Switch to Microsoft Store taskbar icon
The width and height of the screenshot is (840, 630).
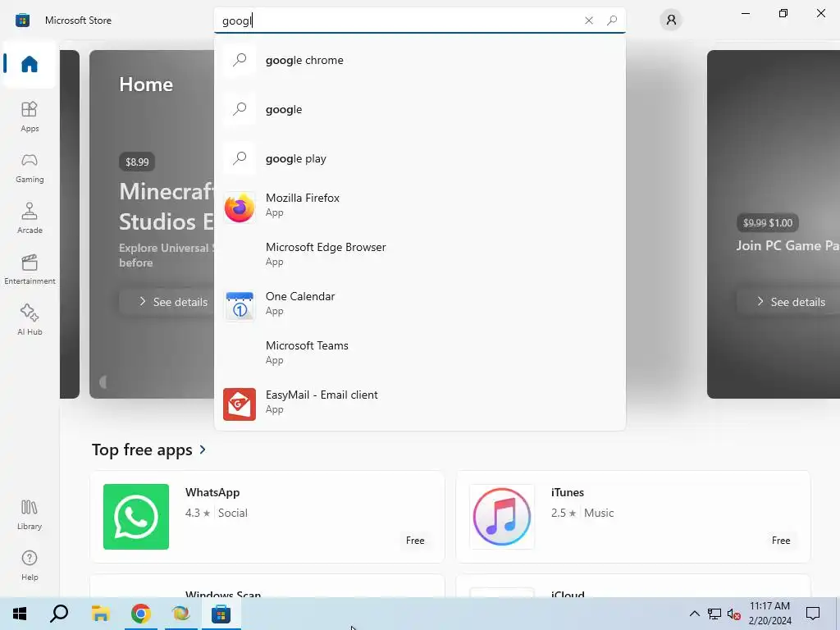[x=221, y=614]
